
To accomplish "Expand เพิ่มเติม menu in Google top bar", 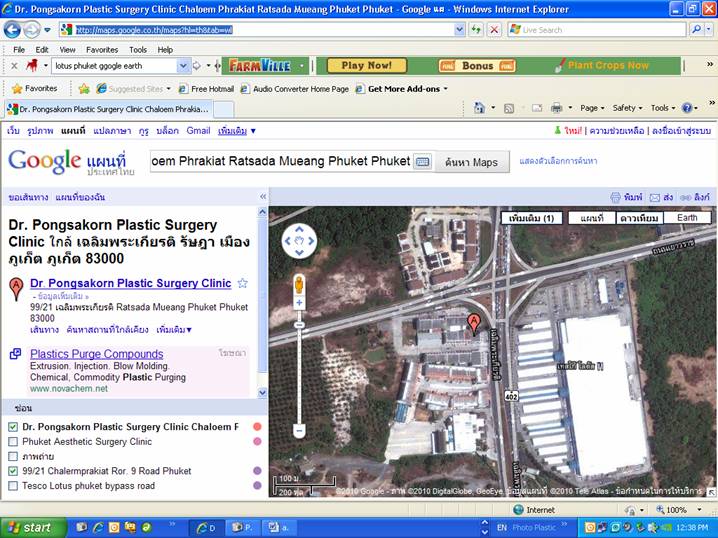I will [237, 131].
